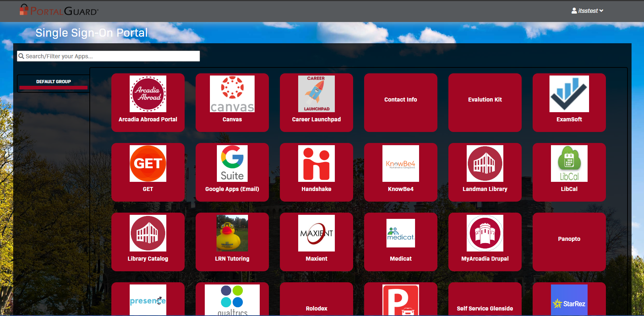This screenshot has width=644, height=316.
Task: Click the StarRez logo tile
Action: pyautogui.click(x=569, y=300)
